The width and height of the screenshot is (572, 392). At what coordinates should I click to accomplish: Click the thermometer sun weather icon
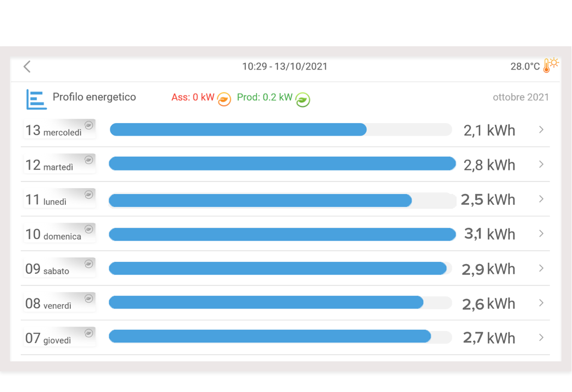coord(551,65)
